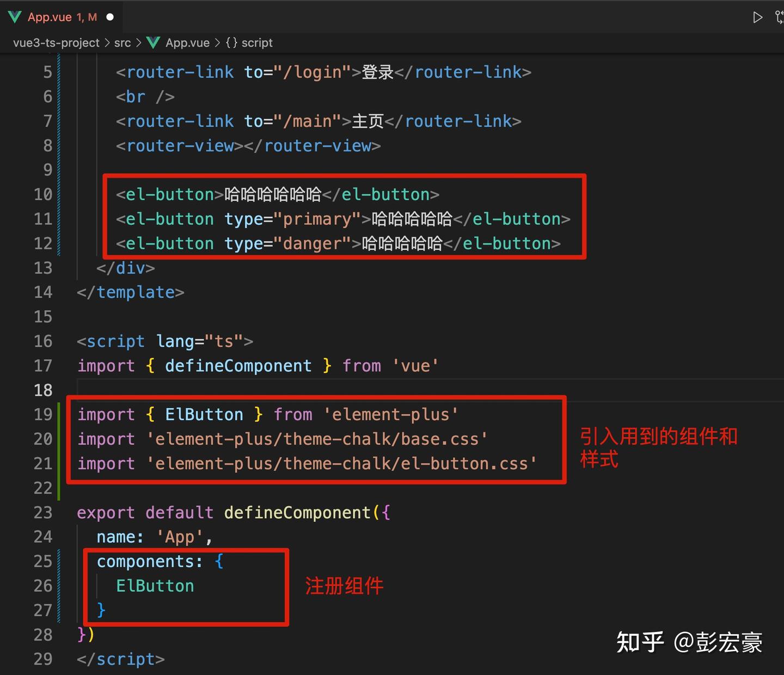This screenshot has width=784, height=675.
Task: Click the element-plus import string on line 19
Action: (x=391, y=414)
